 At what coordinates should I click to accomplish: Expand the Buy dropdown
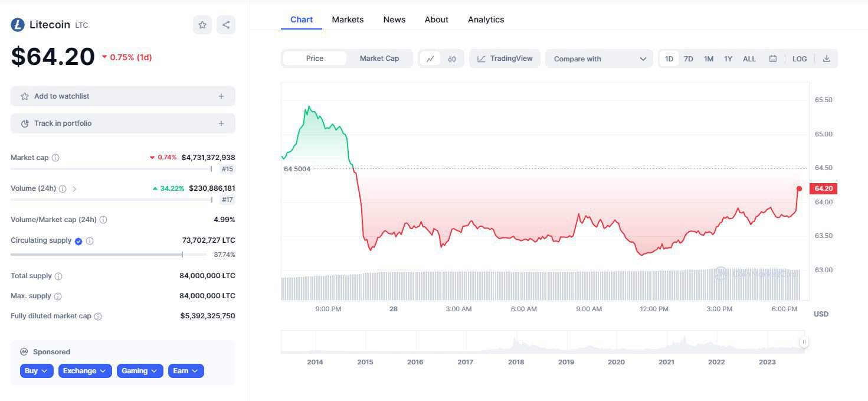[37, 371]
